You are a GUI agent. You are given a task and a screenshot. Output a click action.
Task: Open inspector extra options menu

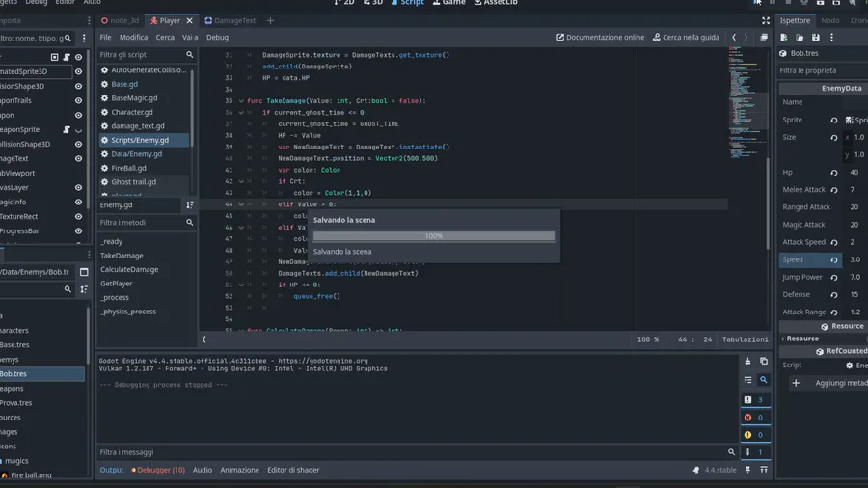coord(831,37)
